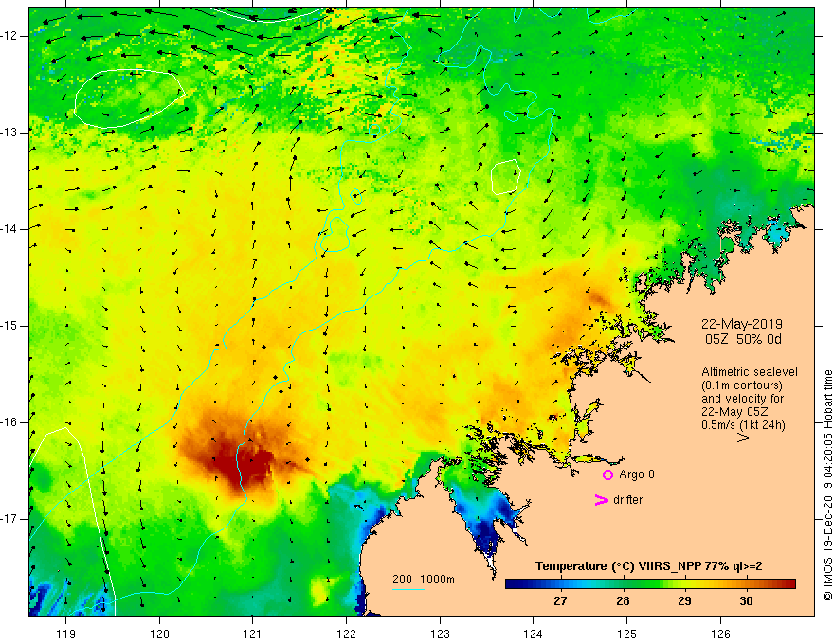Screen dimensions: 834x644
Task: Click '22-May 05Z' legend text
Action: [734, 412]
